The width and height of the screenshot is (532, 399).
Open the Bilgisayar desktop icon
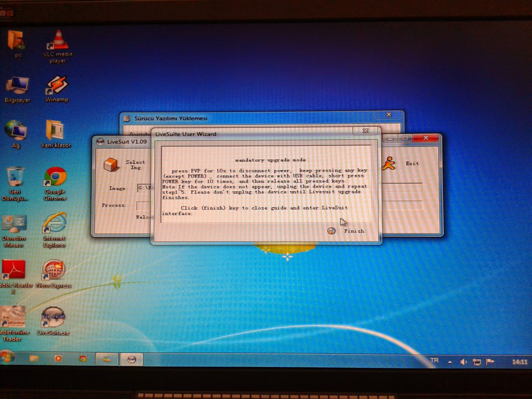(x=17, y=89)
